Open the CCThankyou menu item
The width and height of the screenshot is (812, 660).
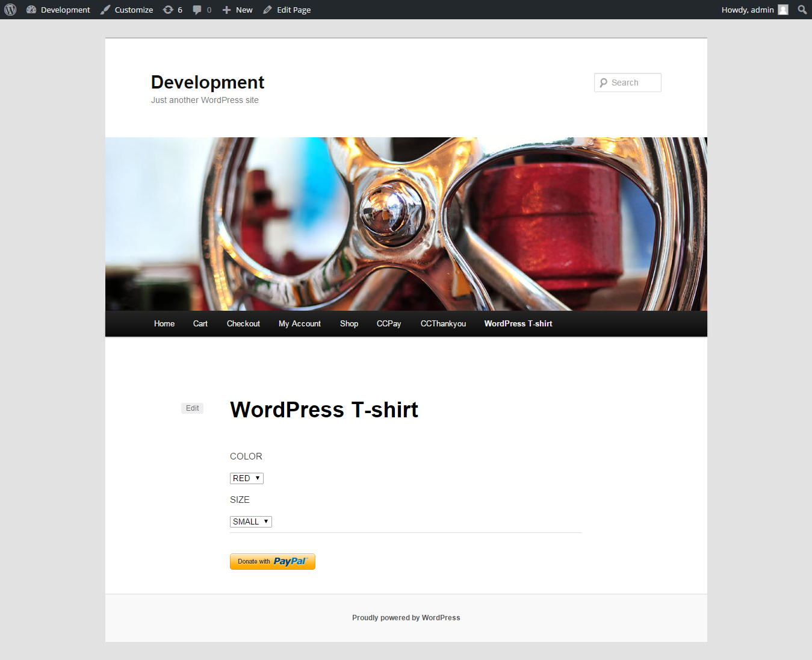click(x=443, y=323)
